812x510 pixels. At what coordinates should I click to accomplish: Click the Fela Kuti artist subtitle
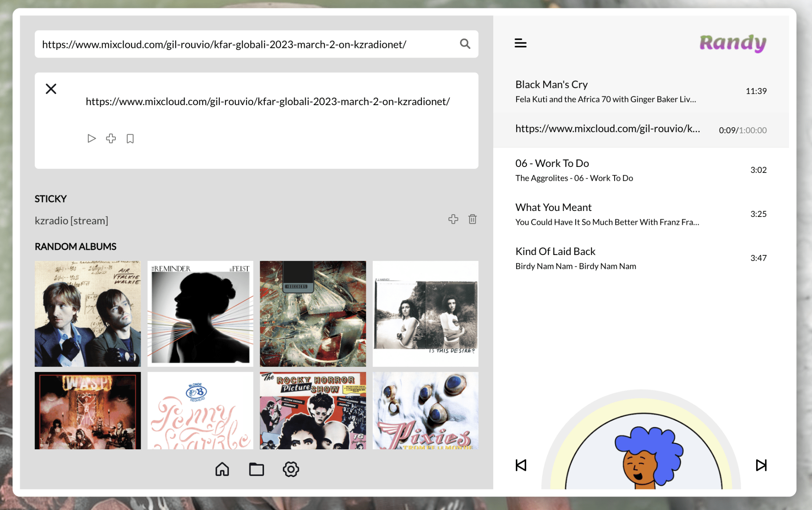coord(605,99)
